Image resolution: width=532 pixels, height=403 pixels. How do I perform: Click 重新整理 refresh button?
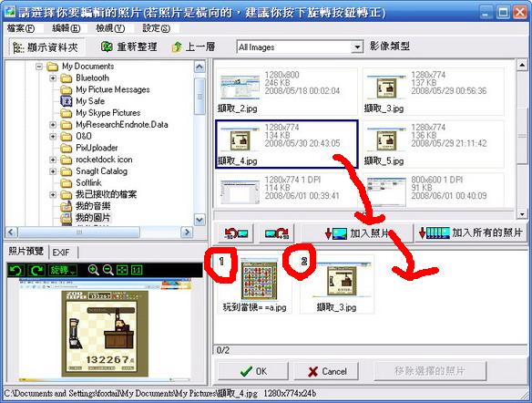pos(129,46)
